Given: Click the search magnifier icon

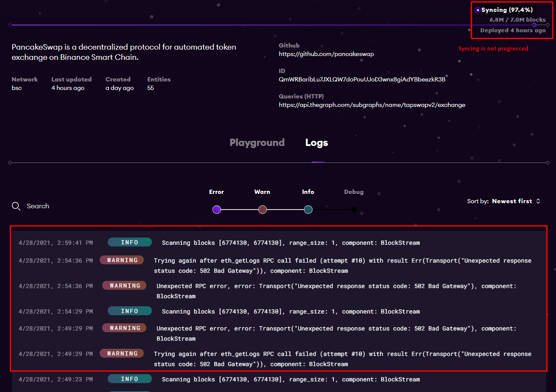Looking at the screenshot, I should pos(16,206).
